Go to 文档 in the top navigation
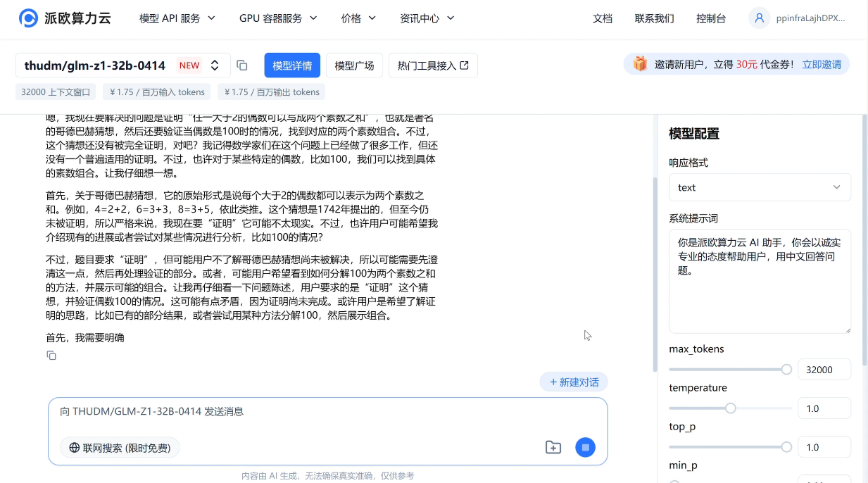The height and width of the screenshot is (483, 868). [x=603, y=18]
